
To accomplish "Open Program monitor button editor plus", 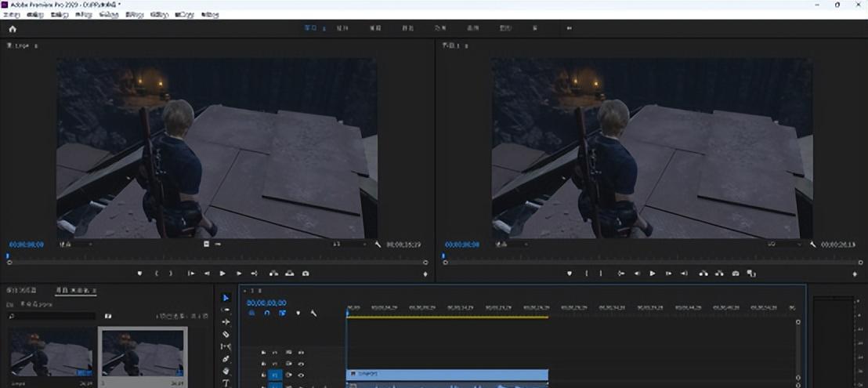I will pyautogui.click(x=855, y=274).
